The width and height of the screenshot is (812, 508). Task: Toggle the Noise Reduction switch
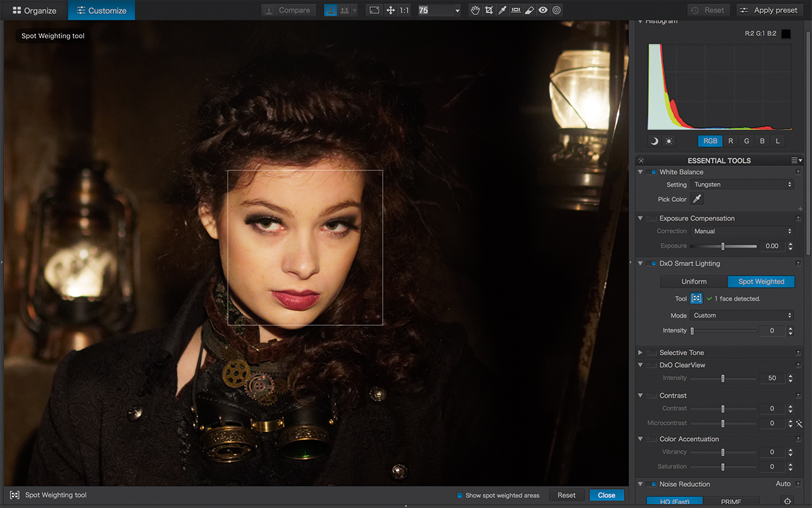pos(652,484)
